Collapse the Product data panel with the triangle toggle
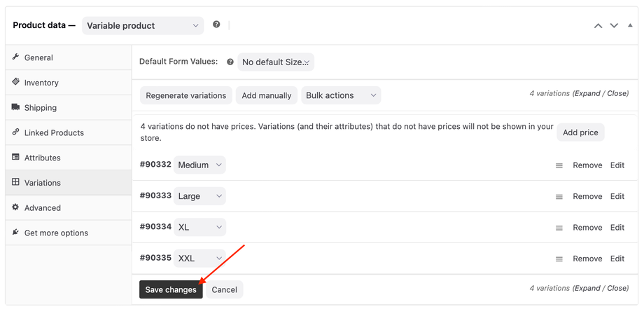 coord(631,26)
